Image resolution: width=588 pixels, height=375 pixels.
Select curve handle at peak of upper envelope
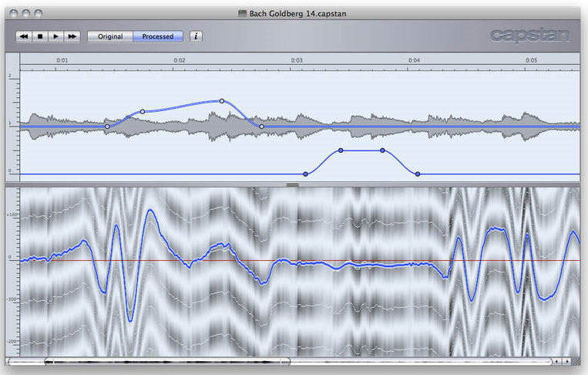click(x=222, y=101)
